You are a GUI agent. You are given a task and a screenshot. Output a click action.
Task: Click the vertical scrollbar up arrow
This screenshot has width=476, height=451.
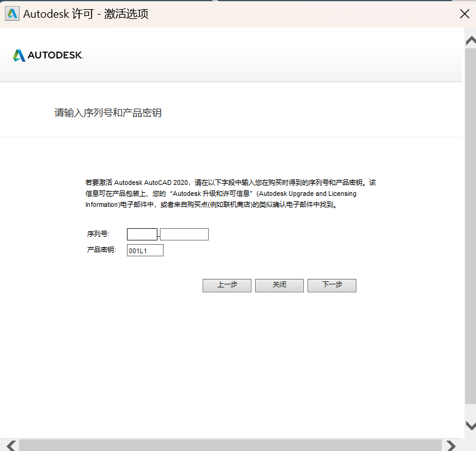coord(471,41)
